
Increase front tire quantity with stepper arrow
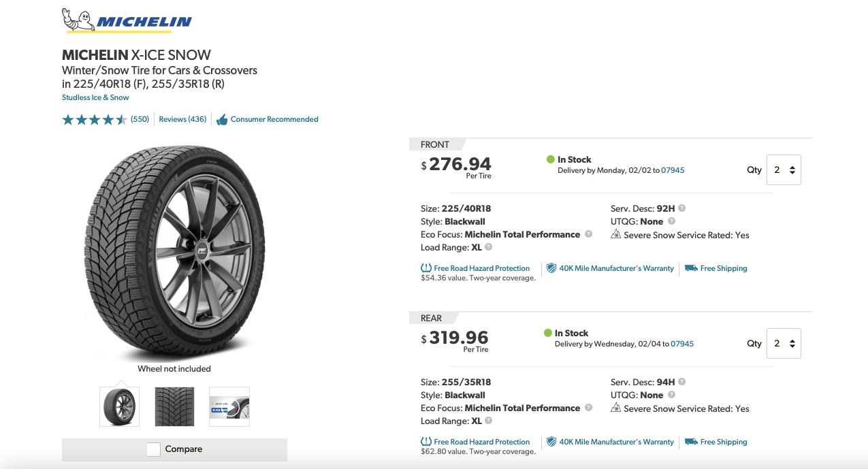[x=791, y=165]
